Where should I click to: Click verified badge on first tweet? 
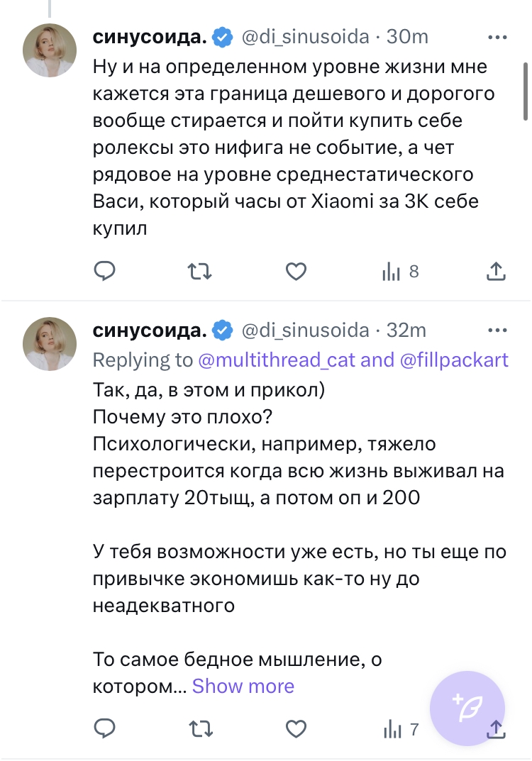coord(223,37)
